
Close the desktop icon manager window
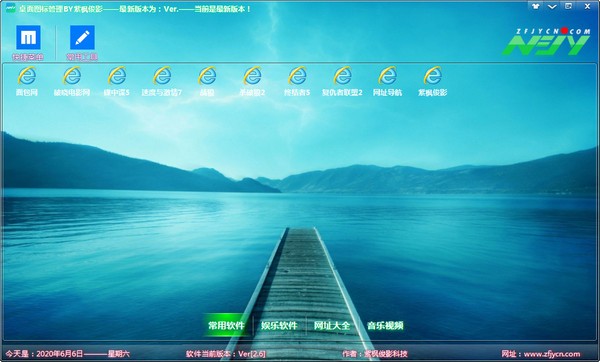(x=587, y=7)
